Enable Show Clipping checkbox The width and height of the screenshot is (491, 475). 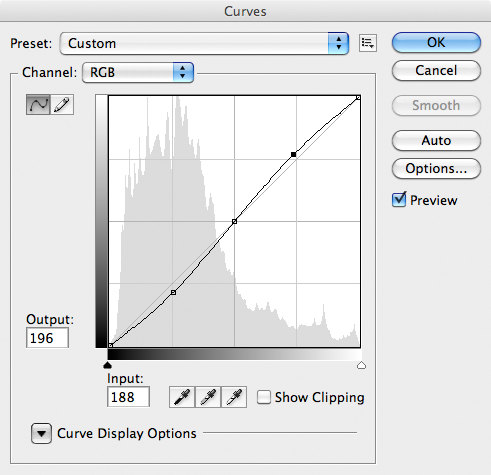coord(264,397)
